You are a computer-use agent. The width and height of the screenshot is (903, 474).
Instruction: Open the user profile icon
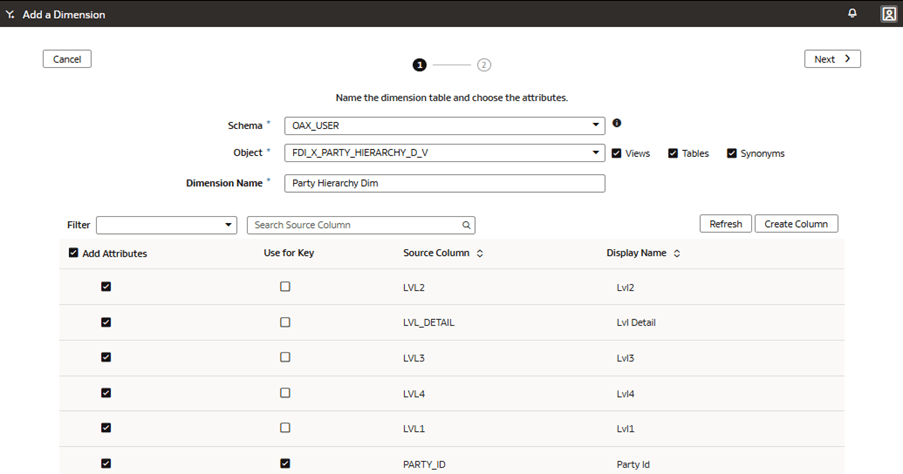[x=888, y=14]
